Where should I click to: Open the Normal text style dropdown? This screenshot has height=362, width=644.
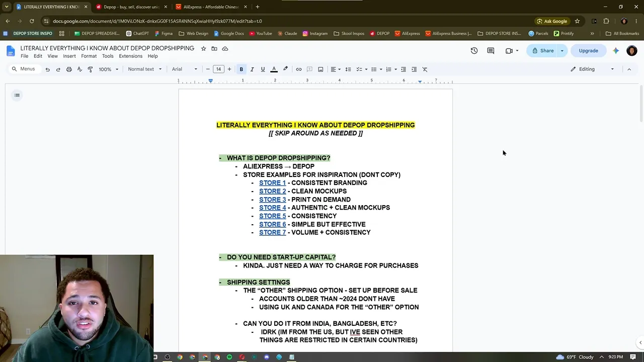click(x=145, y=69)
